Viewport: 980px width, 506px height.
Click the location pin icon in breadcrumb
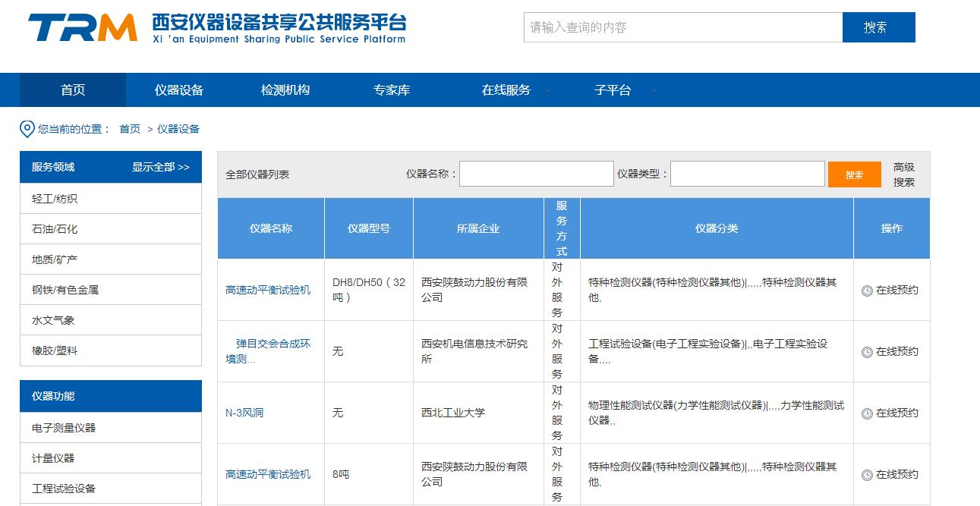(x=25, y=128)
